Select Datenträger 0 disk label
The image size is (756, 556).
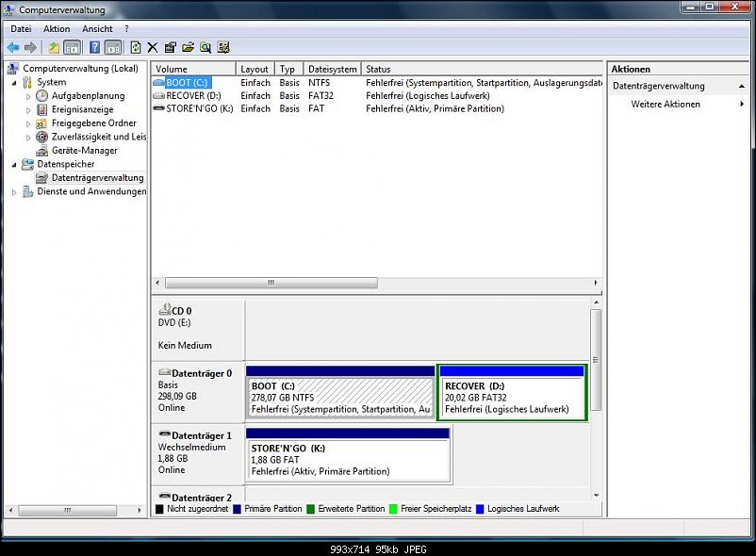(198, 392)
